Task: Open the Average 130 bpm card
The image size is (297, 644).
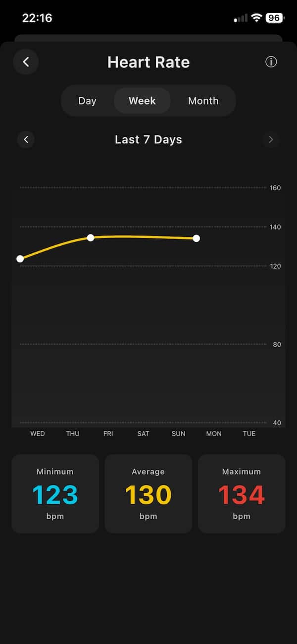Action: [148, 494]
